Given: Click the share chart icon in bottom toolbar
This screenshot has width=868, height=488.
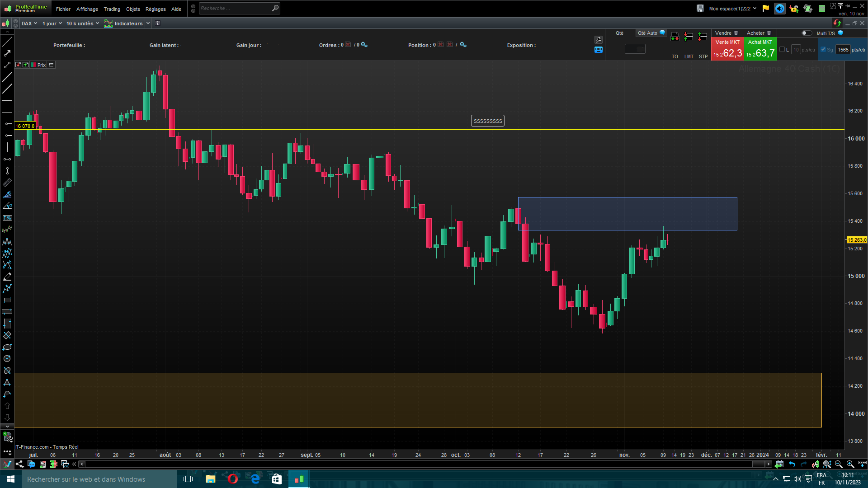Looking at the screenshot, I should click(x=19, y=464).
